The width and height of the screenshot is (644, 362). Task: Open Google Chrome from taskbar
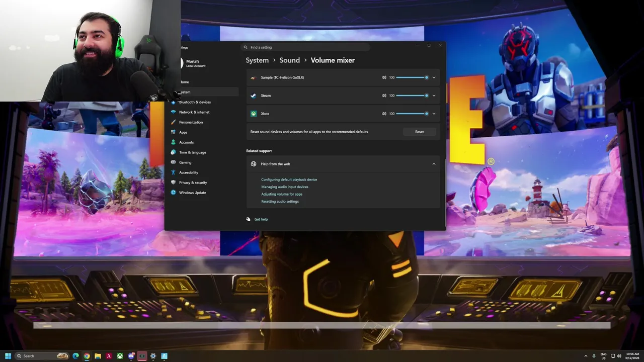click(87, 356)
